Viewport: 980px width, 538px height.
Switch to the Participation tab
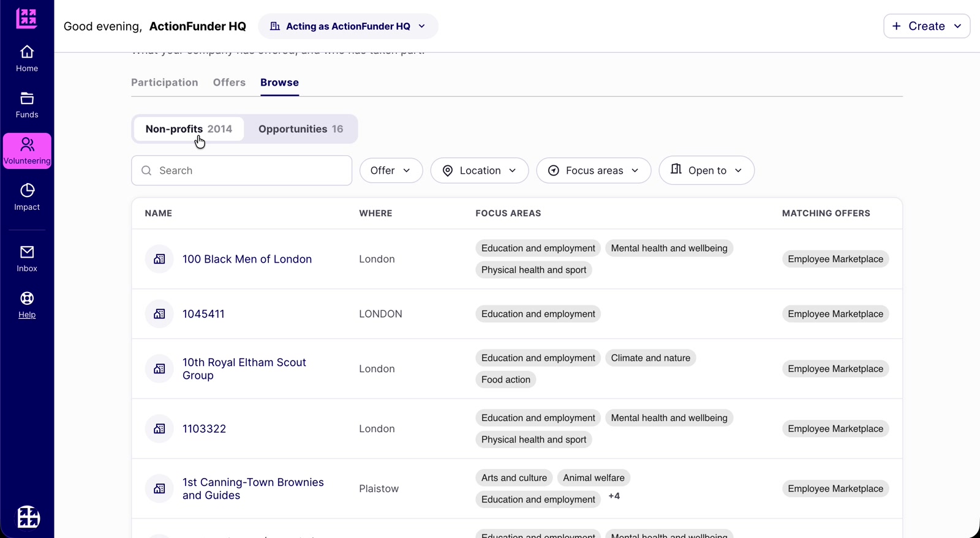point(165,83)
